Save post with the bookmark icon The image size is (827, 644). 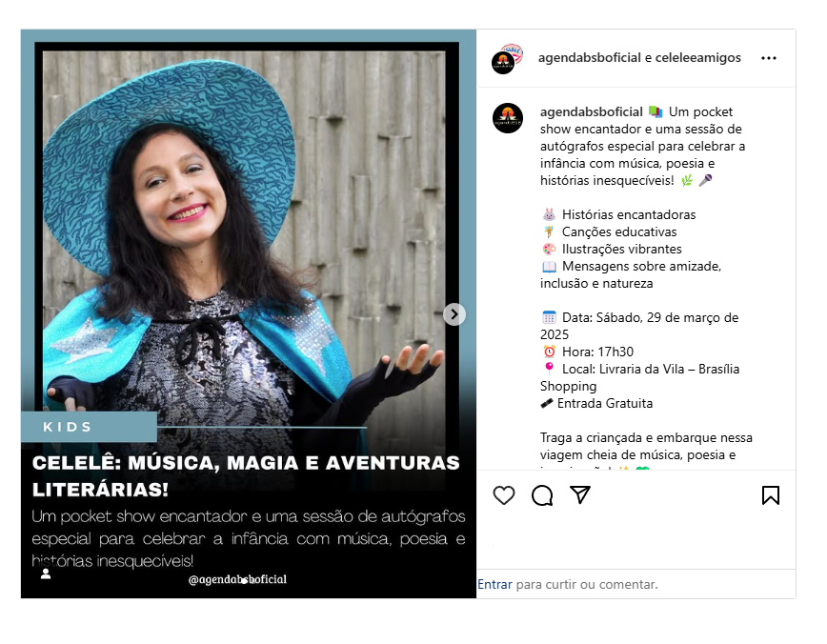coord(771,495)
